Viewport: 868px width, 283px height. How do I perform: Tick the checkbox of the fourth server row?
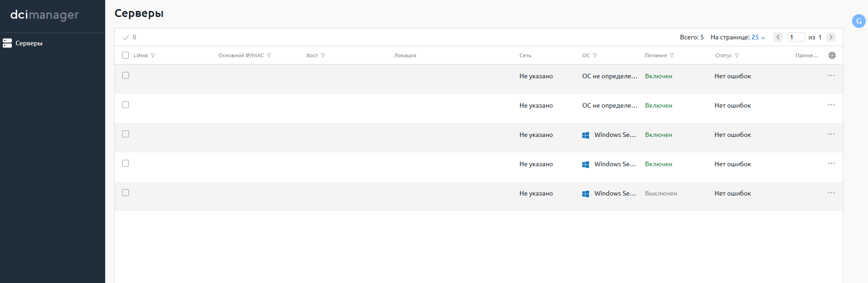pos(125,163)
